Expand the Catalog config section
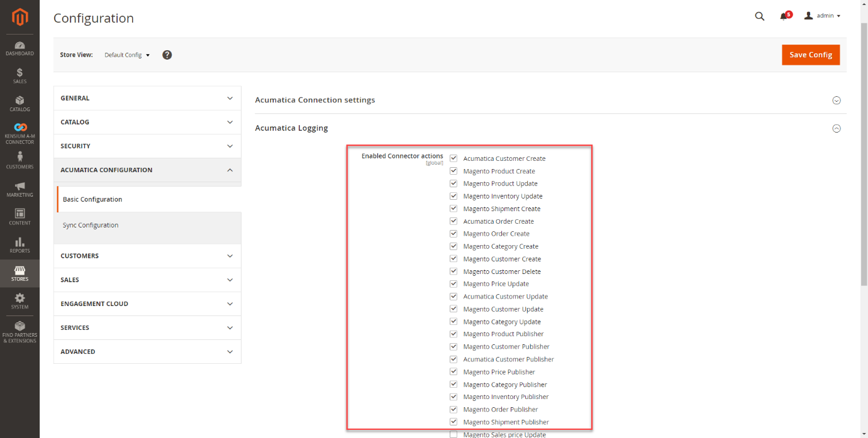Viewport: 868px width, 438px height. pyautogui.click(x=147, y=122)
